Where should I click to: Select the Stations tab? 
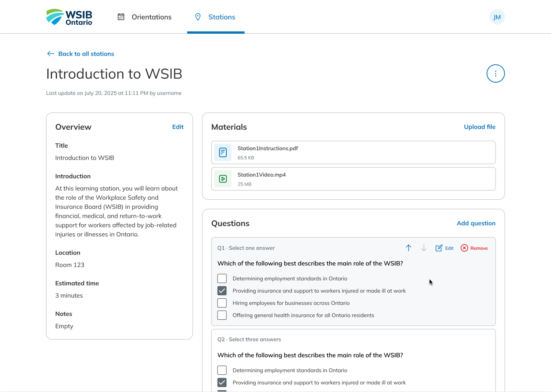(216, 17)
